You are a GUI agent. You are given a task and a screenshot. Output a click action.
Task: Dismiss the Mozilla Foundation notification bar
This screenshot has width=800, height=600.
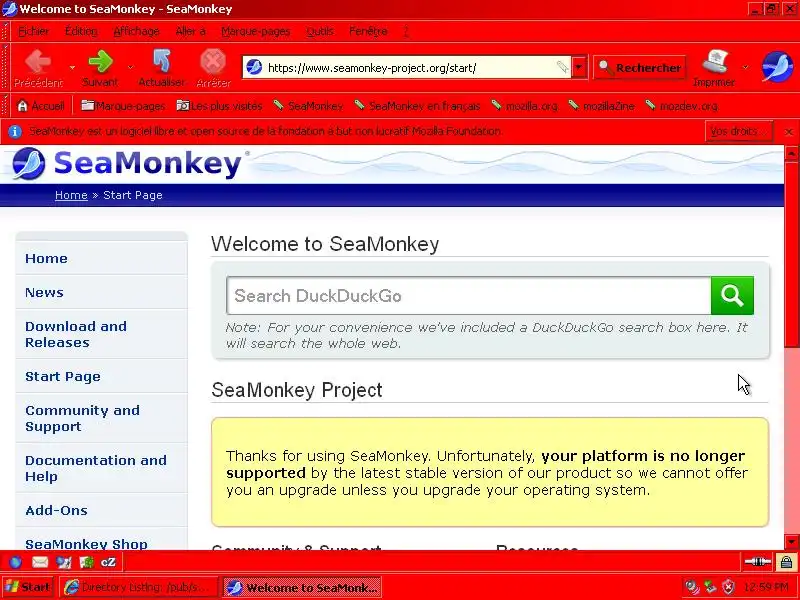pyautogui.click(x=789, y=132)
